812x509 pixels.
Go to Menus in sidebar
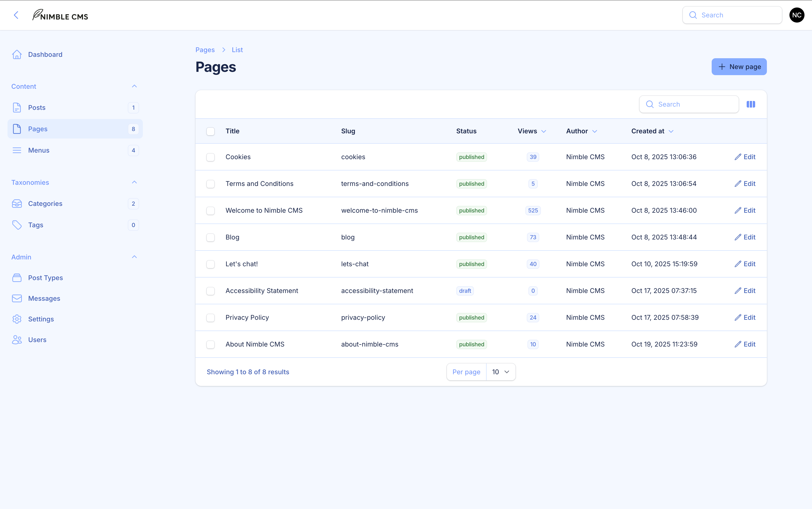(39, 150)
